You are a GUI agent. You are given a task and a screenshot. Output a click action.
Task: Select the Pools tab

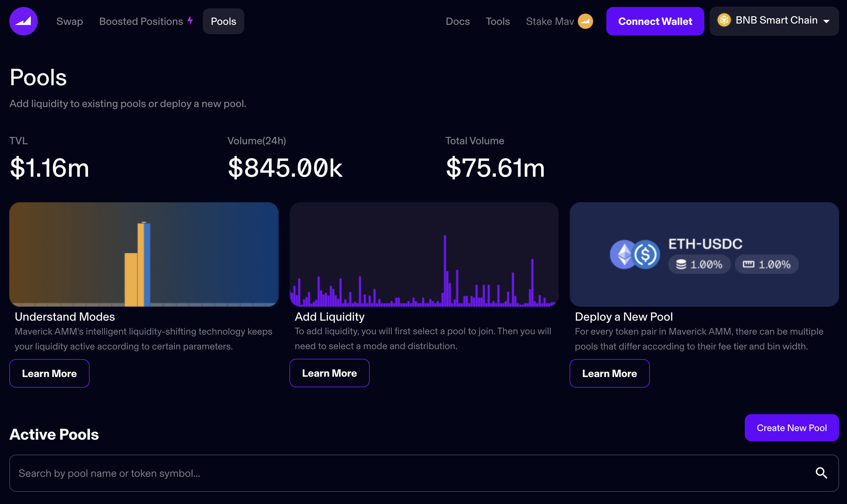(x=223, y=21)
